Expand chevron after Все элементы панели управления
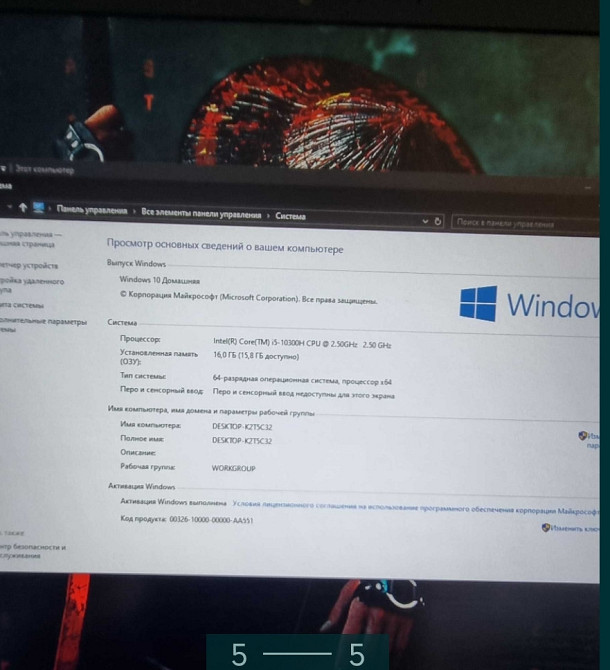The width and height of the screenshot is (610, 670). point(268,215)
